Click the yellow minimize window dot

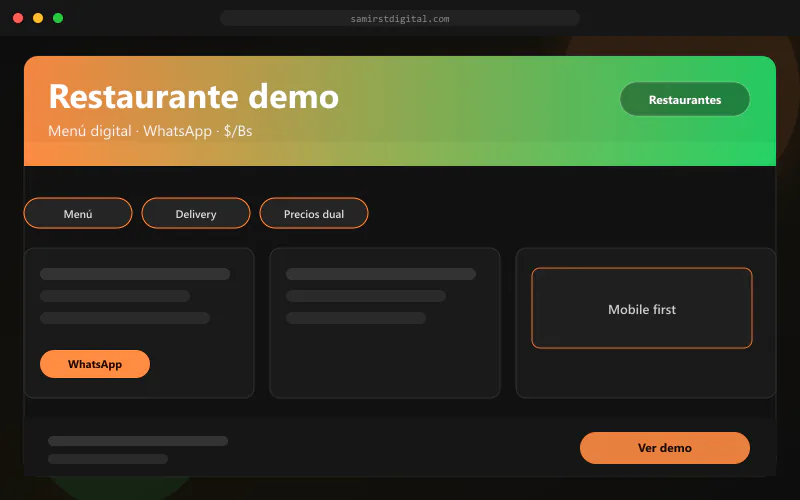tap(38, 18)
